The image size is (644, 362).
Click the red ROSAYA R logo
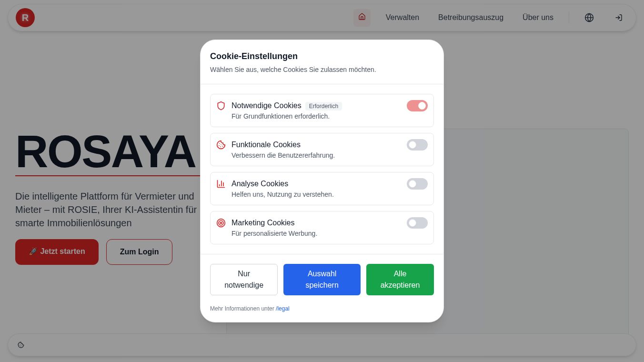[25, 18]
